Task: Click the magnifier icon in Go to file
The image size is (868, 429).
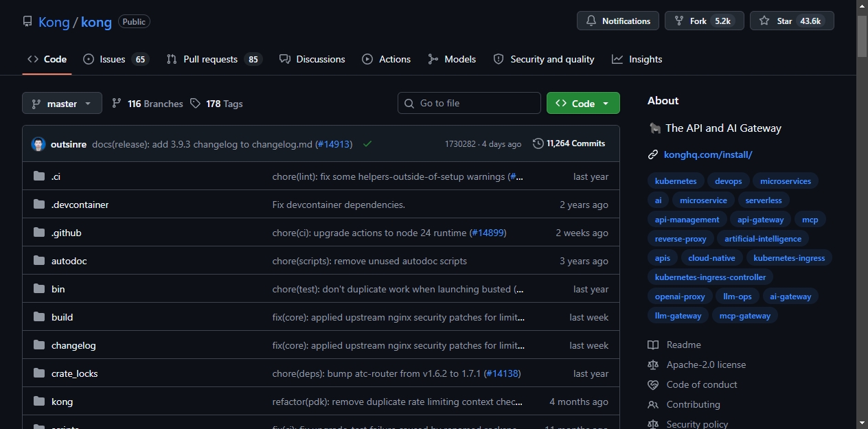Action: [410, 104]
